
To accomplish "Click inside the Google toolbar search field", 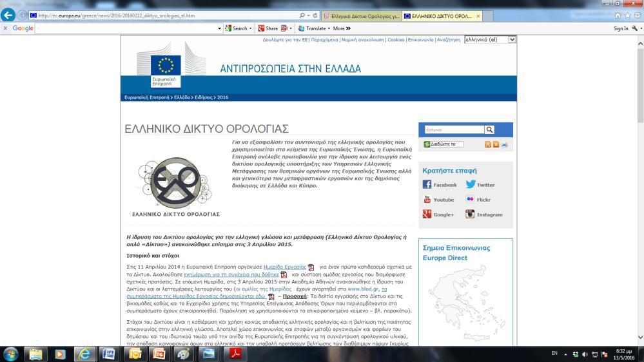I will (x=126, y=28).
